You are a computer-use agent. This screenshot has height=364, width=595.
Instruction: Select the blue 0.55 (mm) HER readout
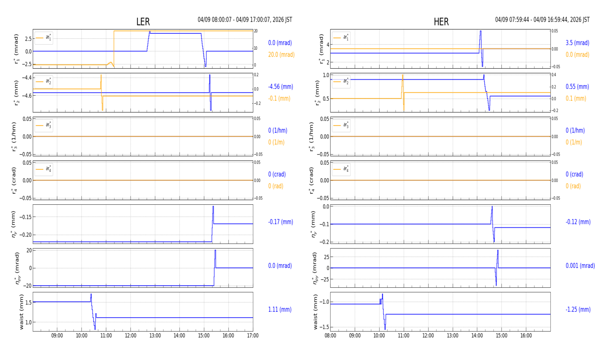point(577,87)
